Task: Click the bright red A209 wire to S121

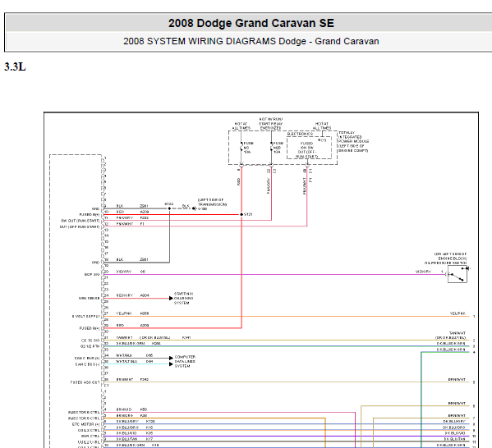Action: pyautogui.click(x=172, y=215)
